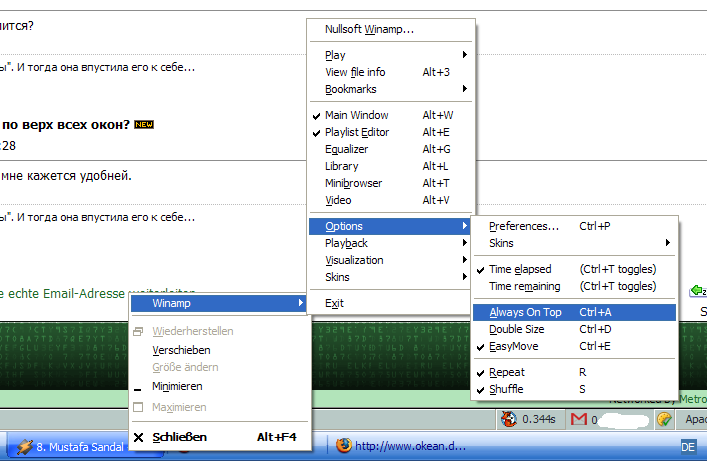Expand the Playback submenu
This screenshot has height=461, width=707.
tap(390, 243)
